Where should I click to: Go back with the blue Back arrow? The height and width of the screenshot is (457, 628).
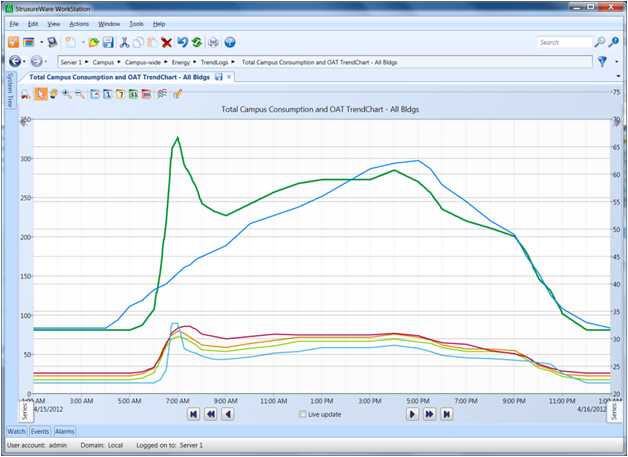click(x=15, y=61)
